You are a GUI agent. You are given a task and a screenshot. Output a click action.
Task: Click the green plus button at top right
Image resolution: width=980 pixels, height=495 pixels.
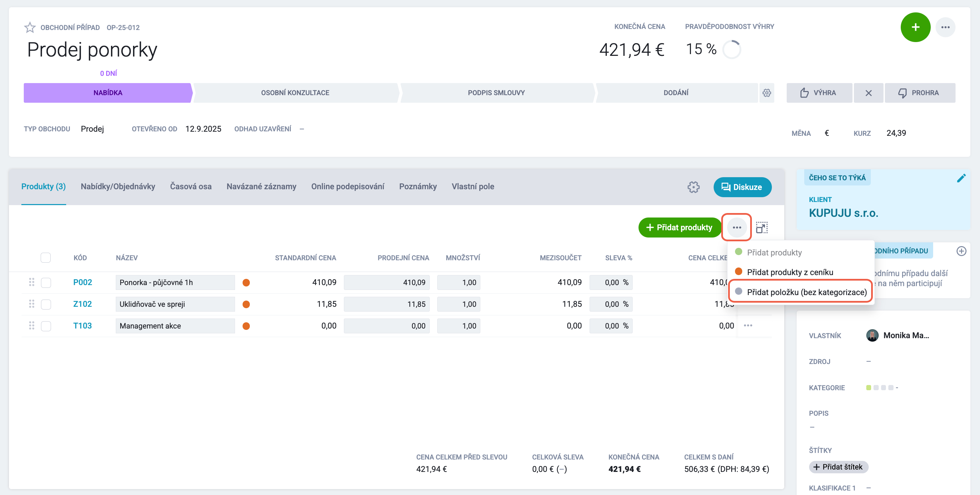[x=915, y=27]
